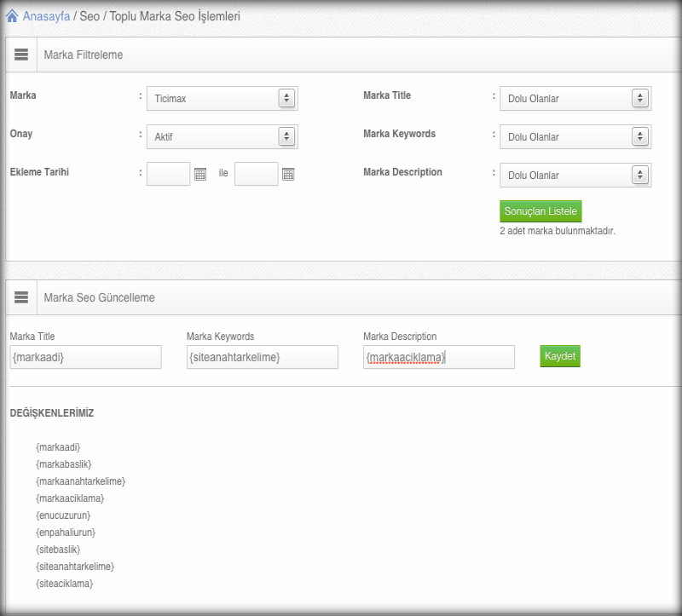Click the {enucuzurun} variable in the list

pos(63,515)
